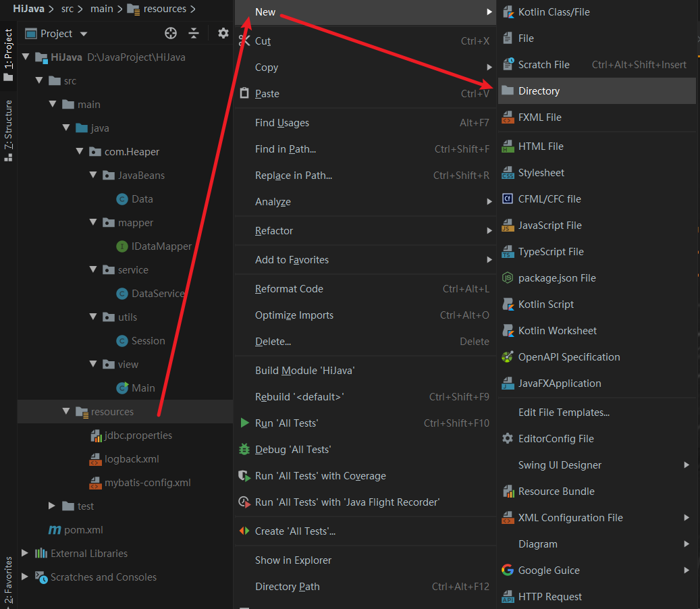Click 'main' in the breadcrumb path
The width and height of the screenshot is (700, 609).
(x=102, y=9)
